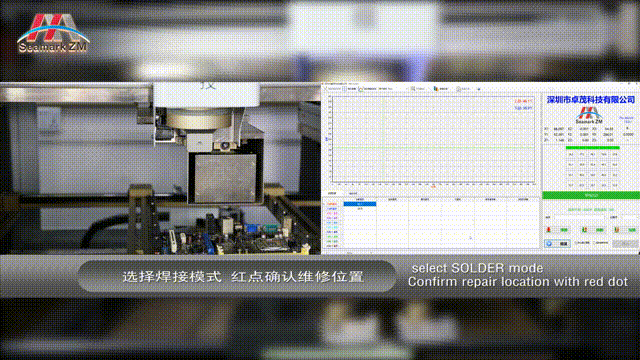Click the cell under the highlighted blue cell
Image resolution: width=640 pixels, height=360 pixels.
360,209
